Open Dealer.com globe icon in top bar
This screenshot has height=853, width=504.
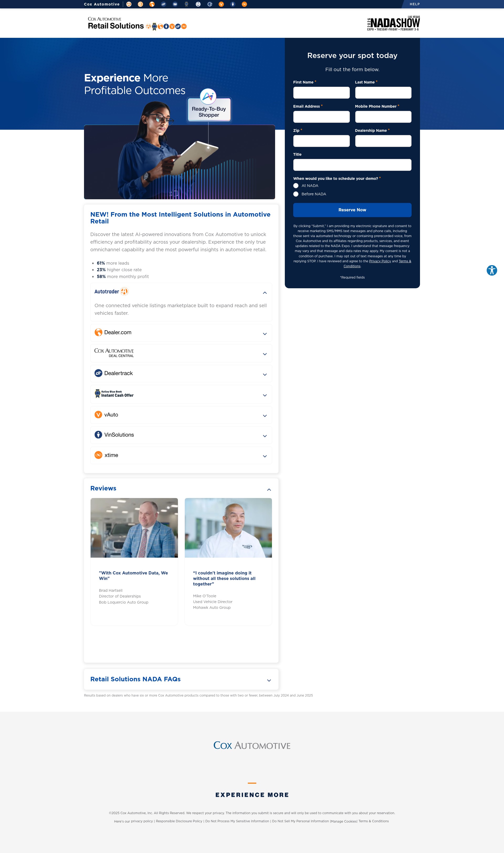tap(152, 4)
